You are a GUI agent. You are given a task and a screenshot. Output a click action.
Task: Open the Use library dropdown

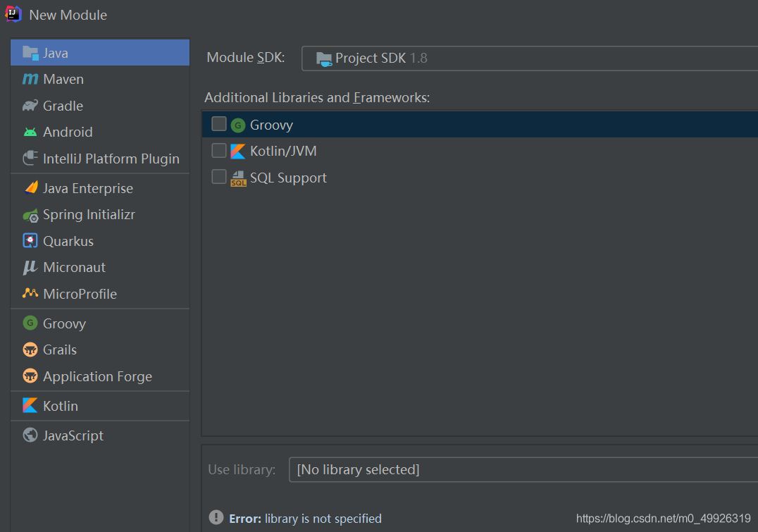tap(523, 469)
